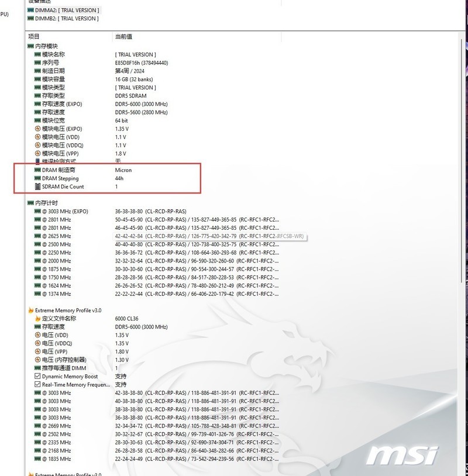Select the value DDR5 SDRAM
The width and height of the screenshot is (468, 476).
click(x=130, y=96)
